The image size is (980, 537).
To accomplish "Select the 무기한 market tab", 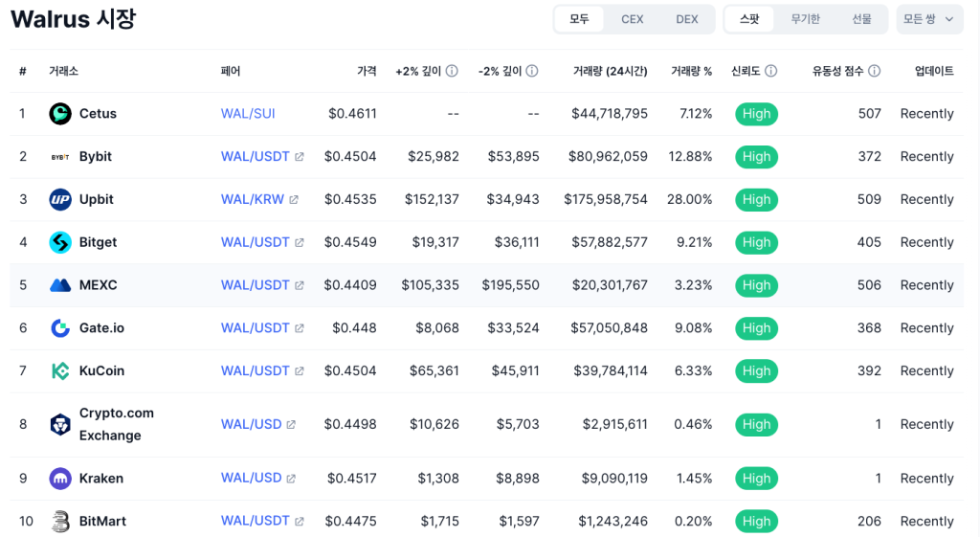I will 805,19.
